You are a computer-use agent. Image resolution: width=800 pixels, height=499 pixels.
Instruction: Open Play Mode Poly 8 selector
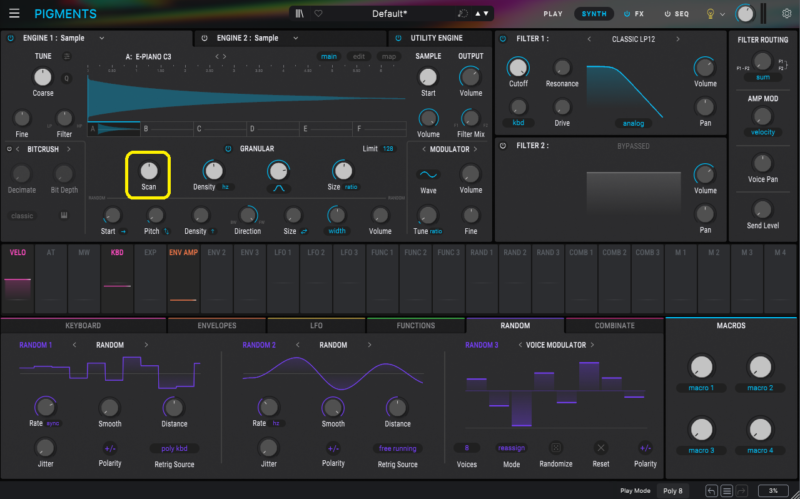[672, 491]
